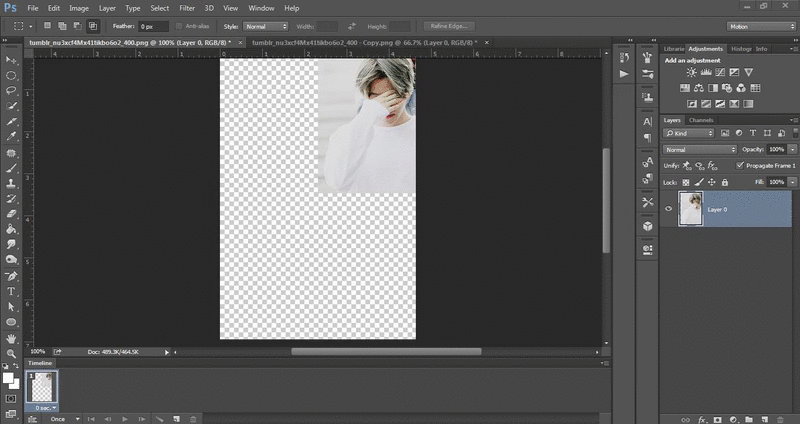Open the layer blend mode dropdown
The width and height of the screenshot is (800, 424).
(700, 149)
